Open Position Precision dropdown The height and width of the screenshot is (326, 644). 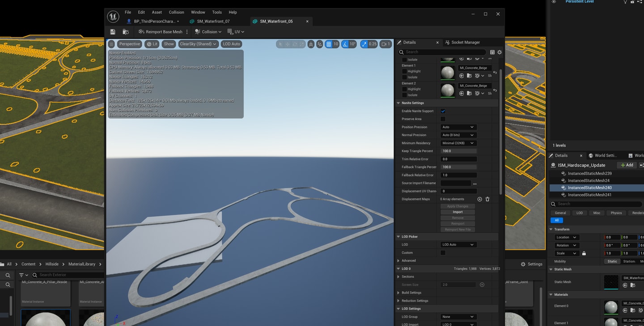pos(458,127)
